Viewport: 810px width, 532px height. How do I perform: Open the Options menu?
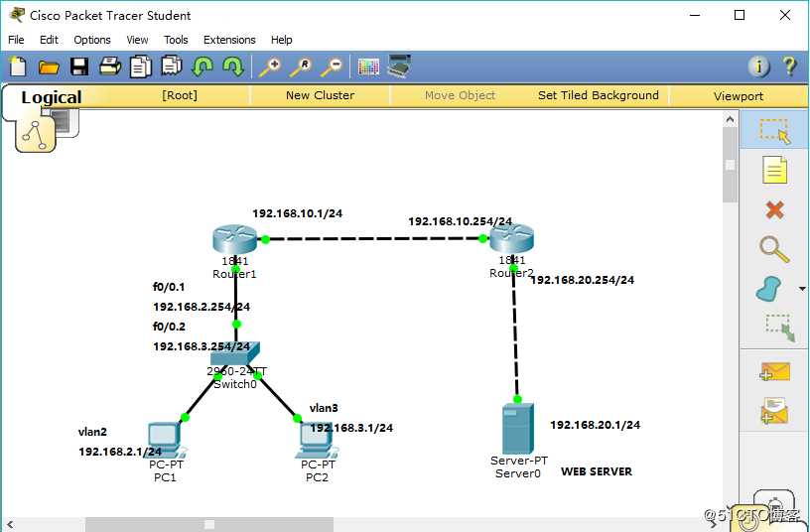coord(92,40)
